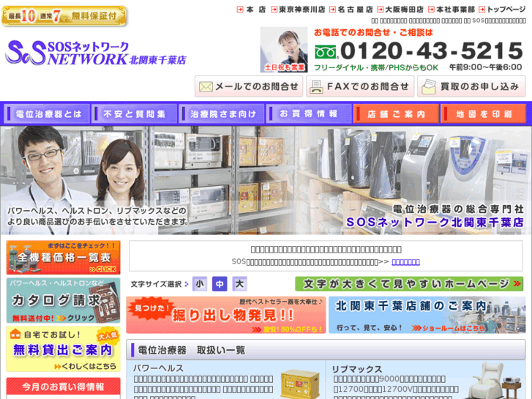
Task: Click the free dial 0120-43-5215 number
Action: point(432,51)
